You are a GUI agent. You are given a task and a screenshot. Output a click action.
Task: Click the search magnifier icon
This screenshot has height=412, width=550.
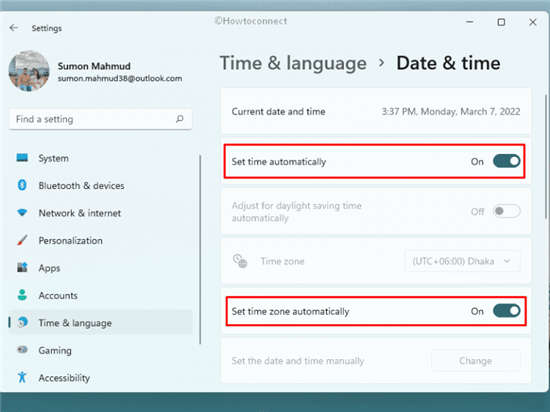(x=180, y=119)
